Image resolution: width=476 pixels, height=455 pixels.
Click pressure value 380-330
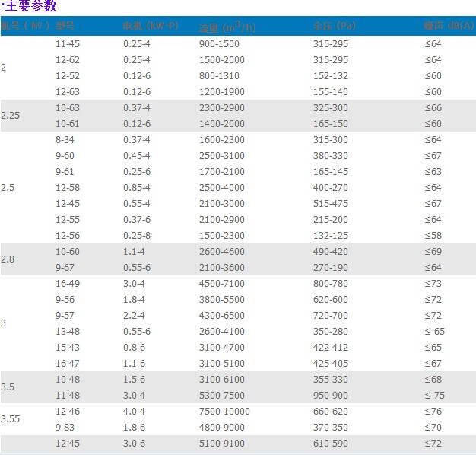click(331, 155)
